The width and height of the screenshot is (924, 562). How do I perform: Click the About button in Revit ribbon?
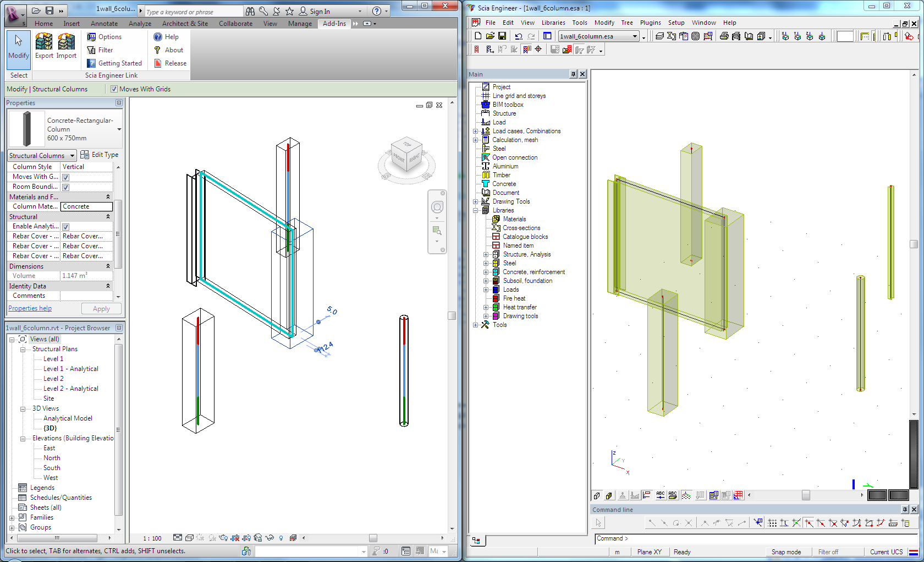point(168,50)
